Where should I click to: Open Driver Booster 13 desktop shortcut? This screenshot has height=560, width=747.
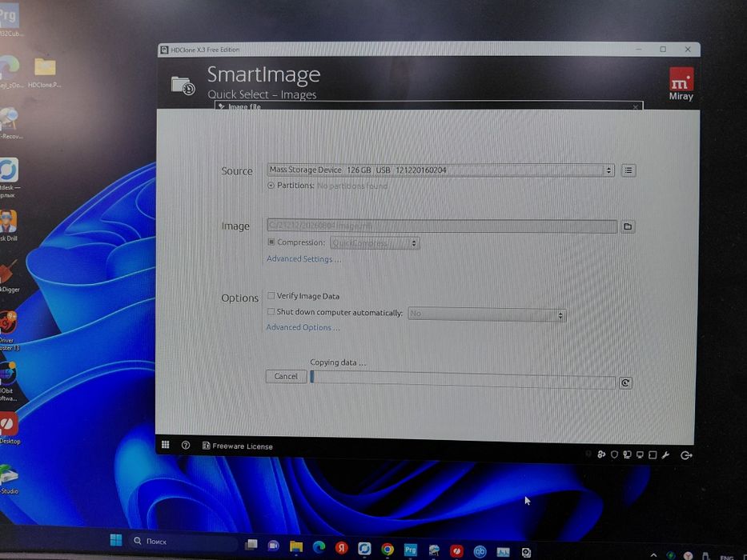(x=9, y=330)
